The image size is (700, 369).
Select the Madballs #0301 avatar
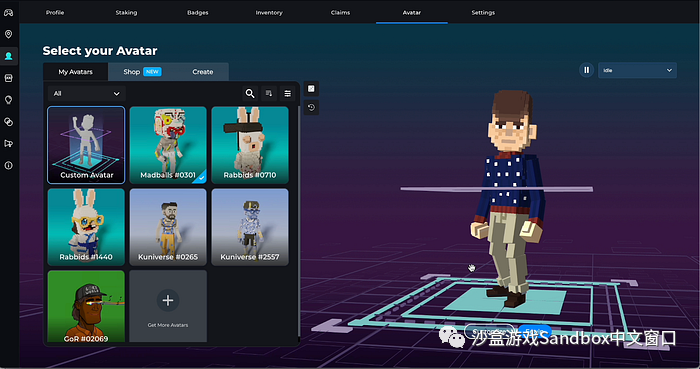[x=168, y=145]
